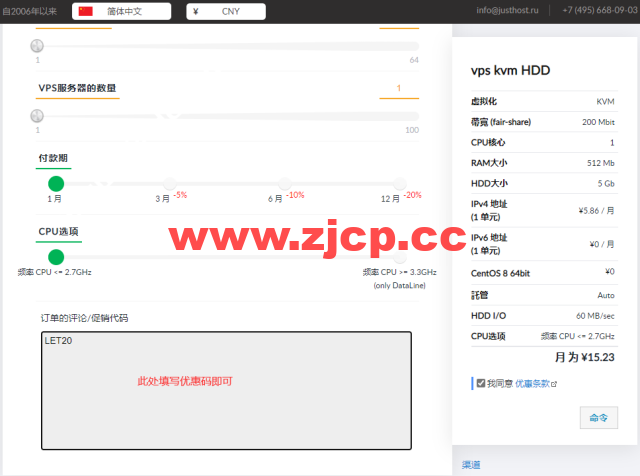Click the VPS服务器的数量 slider handle
Image resolution: width=640 pixels, height=476 pixels.
(37, 116)
